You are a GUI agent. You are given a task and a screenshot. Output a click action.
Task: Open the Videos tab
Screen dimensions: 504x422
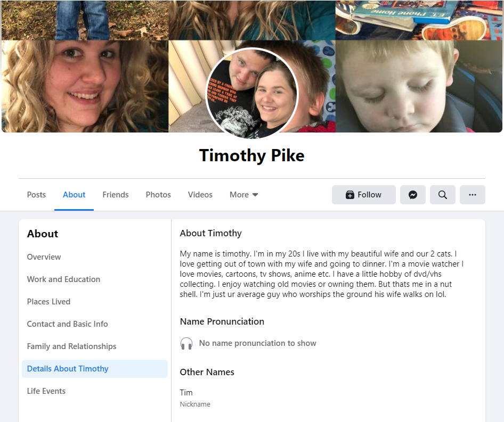coord(200,195)
